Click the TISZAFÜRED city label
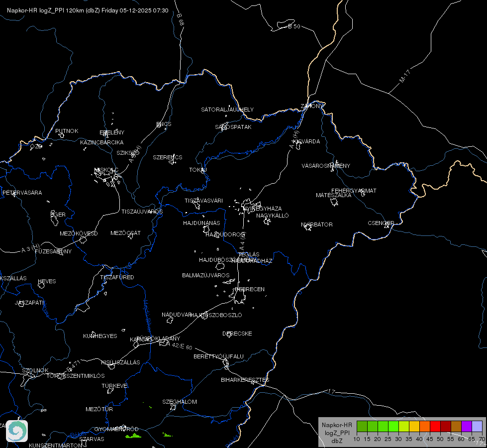Screen dimensions: 487x448 point(117,277)
